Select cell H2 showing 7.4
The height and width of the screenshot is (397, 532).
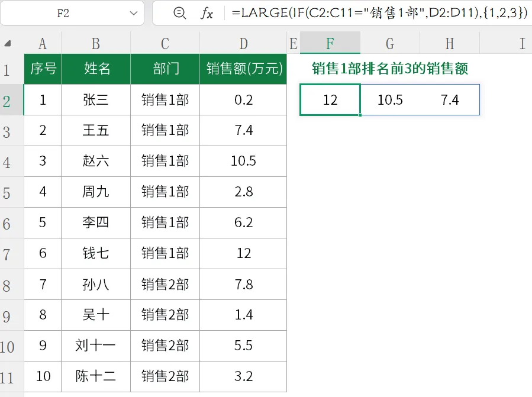click(x=450, y=100)
